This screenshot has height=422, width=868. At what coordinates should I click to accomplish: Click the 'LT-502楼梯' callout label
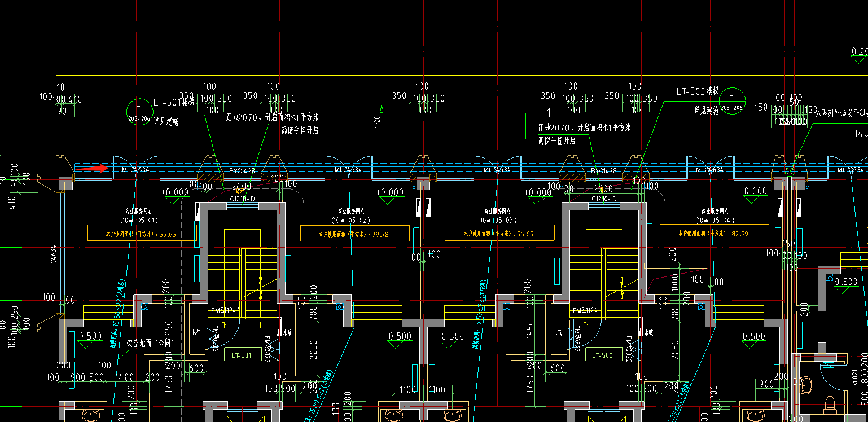click(697, 91)
